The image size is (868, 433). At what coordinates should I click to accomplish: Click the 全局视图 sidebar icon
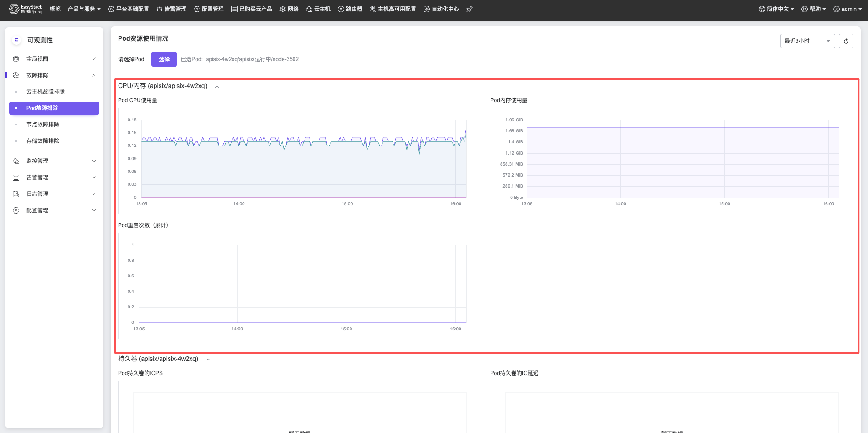click(16, 59)
